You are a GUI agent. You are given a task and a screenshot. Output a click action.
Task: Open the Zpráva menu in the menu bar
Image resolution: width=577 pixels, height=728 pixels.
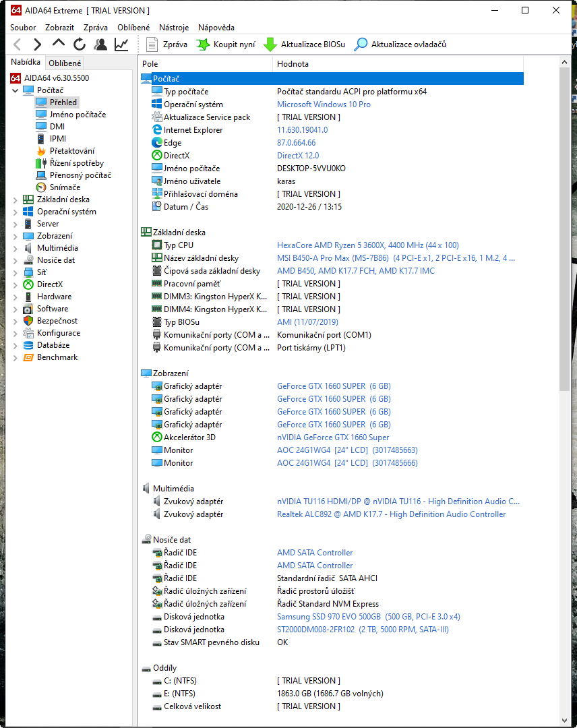click(96, 28)
